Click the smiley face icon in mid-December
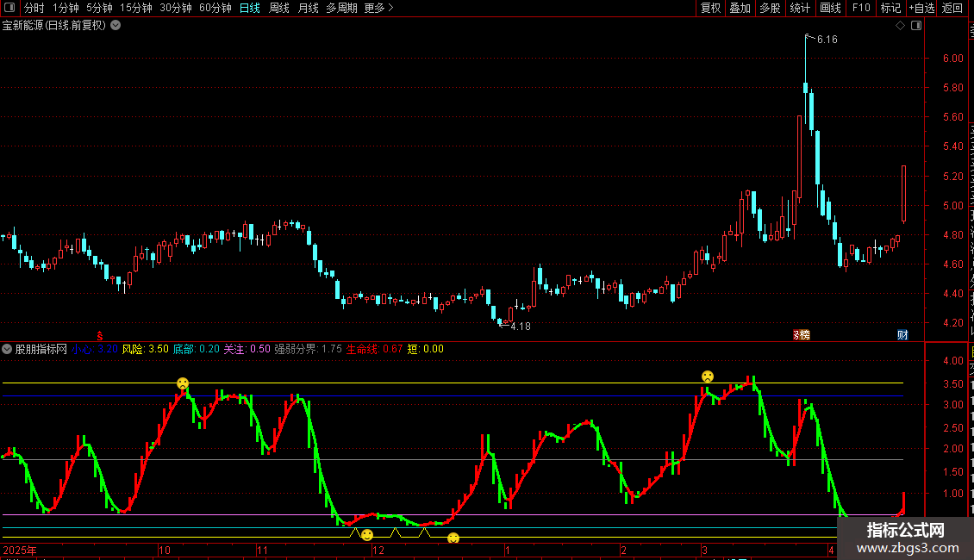974x560 pixels. [x=453, y=538]
